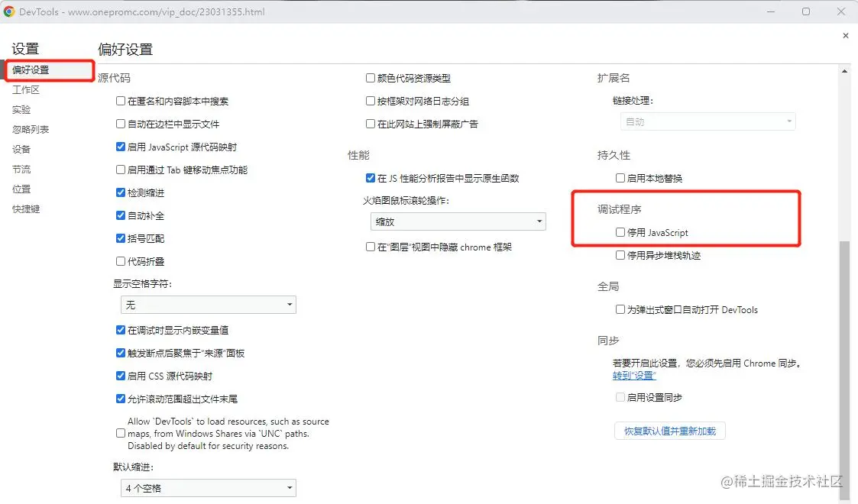Open the 快捷键 settings section

pos(26,208)
